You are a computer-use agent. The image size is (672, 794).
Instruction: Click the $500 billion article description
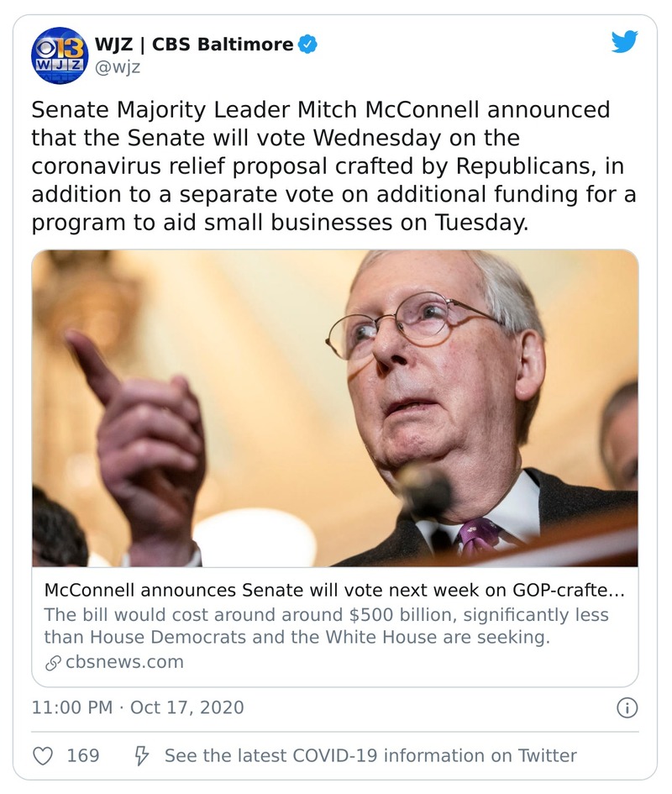click(x=326, y=626)
